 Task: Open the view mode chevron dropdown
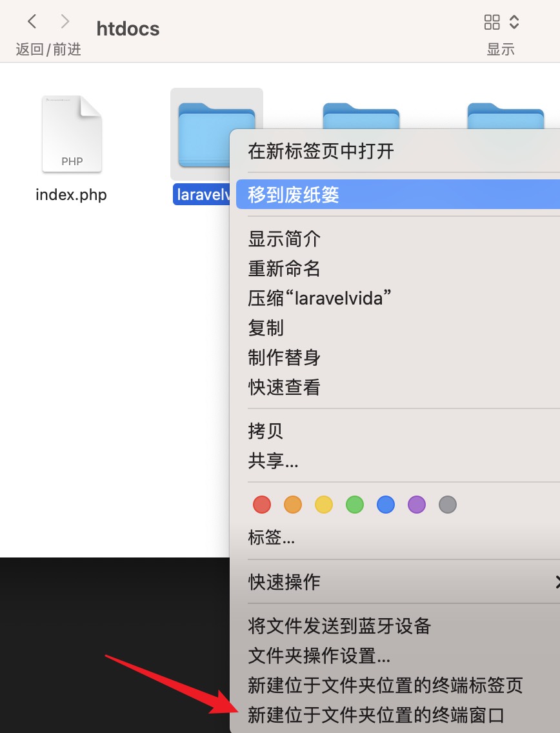(514, 23)
